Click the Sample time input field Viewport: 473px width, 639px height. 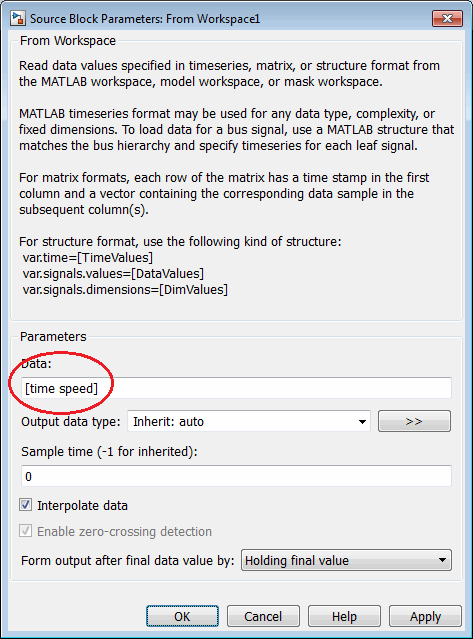pyautogui.click(x=236, y=476)
